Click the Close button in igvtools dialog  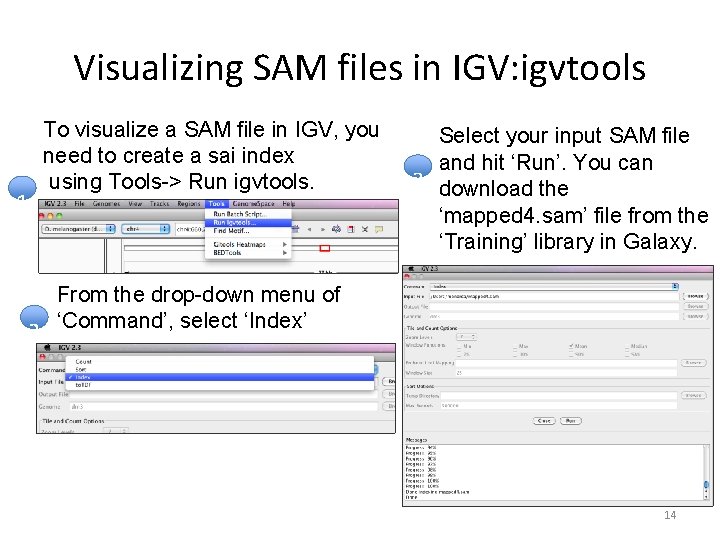[544, 421]
